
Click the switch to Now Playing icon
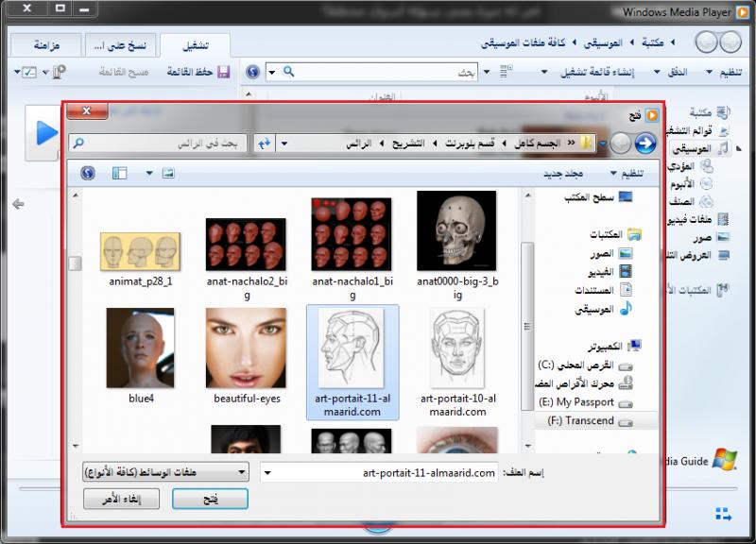(723, 514)
